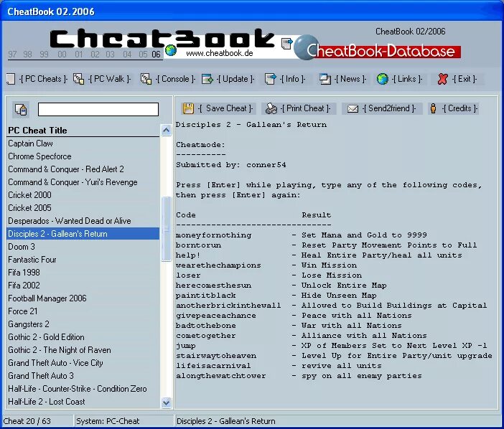Click the cheat title search input field
This screenshot has height=429, width=504.
[x=98, y=109]
